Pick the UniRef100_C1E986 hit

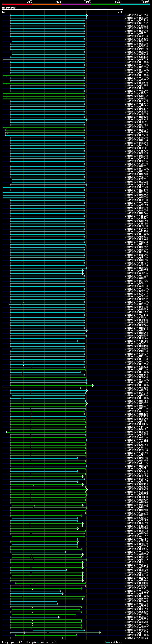point(137,341)
